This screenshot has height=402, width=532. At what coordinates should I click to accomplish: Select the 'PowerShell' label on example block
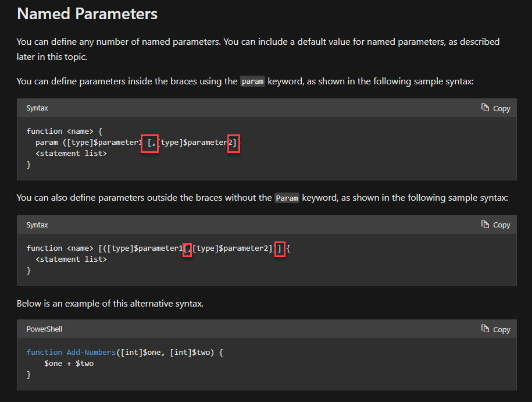coord(44,329)
